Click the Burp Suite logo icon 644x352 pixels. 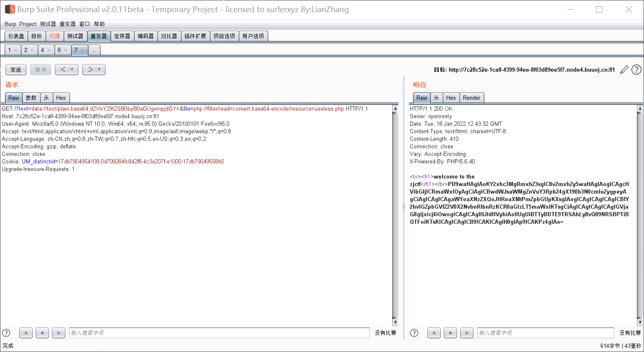pos(10,9)
